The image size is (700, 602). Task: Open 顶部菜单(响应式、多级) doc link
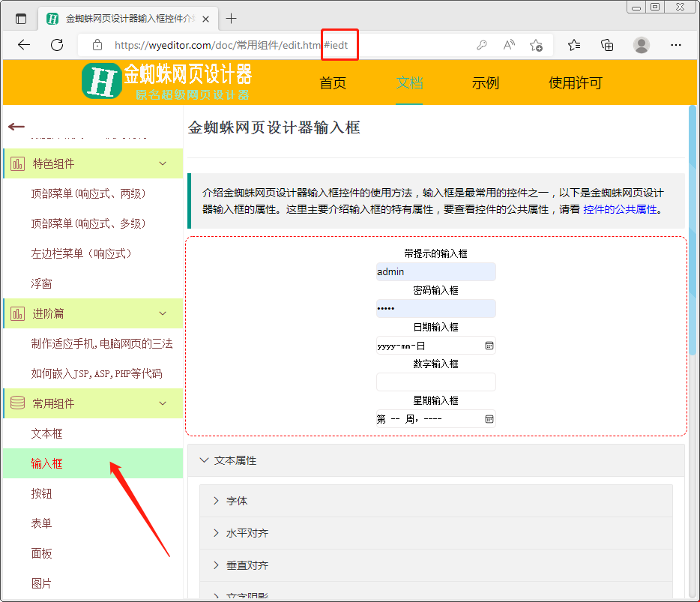88,223
